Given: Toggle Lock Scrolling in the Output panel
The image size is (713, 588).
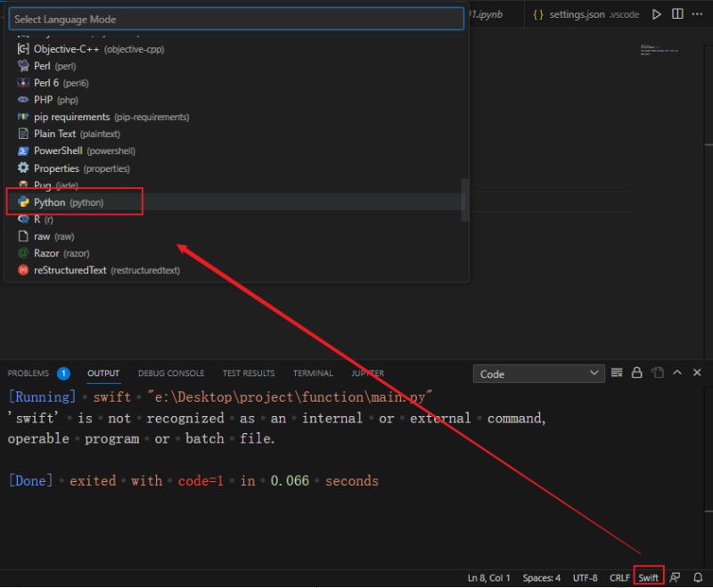Looking at the screenshot, I should click(x=637, y=373).
